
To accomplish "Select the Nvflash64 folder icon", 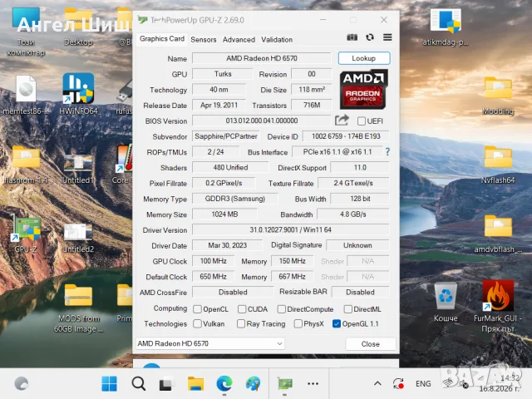I will tap(498, 165).
